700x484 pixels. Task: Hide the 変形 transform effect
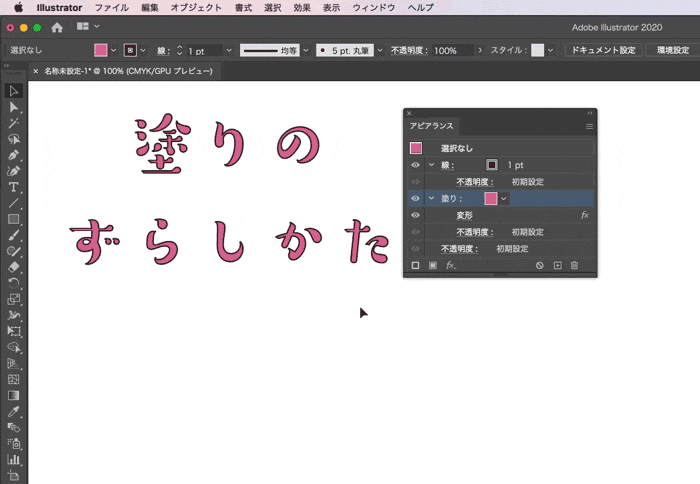(x=415, y=215)
